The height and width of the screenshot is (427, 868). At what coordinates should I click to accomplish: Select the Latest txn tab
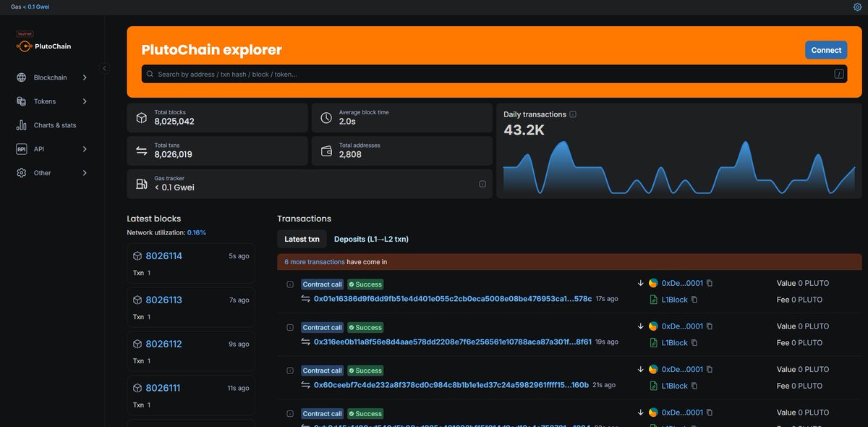(302, 239)
